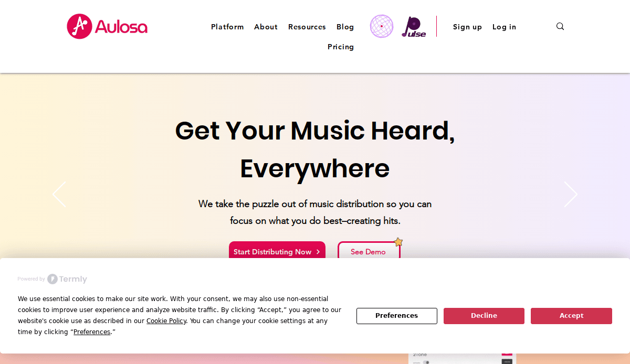
Task: Open the Preferences button in cookie banner
Action: pos(397,316)
